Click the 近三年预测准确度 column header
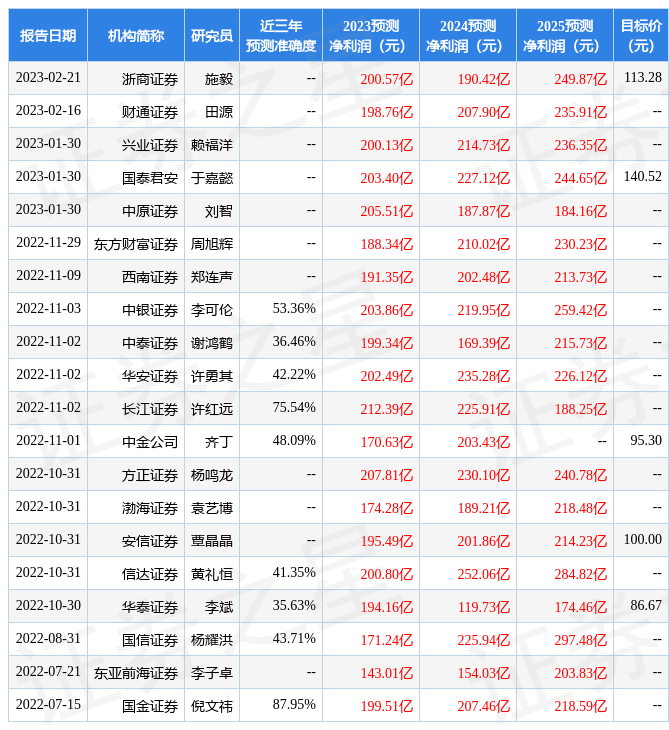Viewport: 669px width, 730px height. tap(281, 35)
